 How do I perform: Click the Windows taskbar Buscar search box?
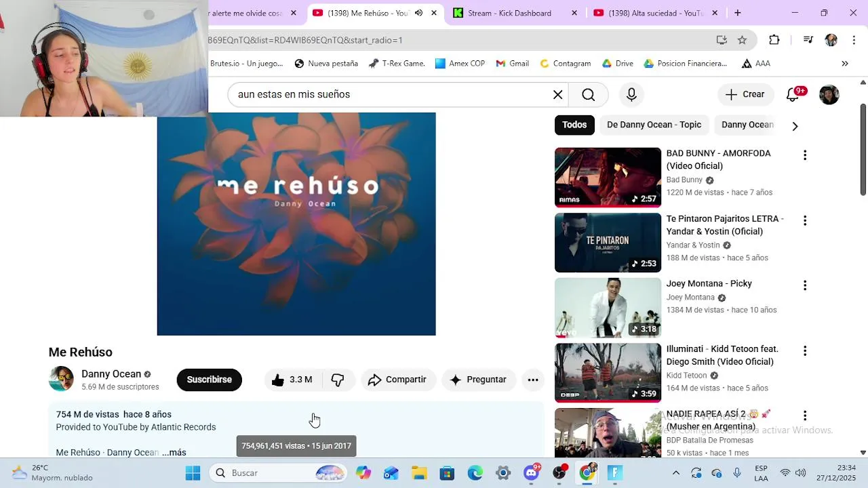(279, 473)
